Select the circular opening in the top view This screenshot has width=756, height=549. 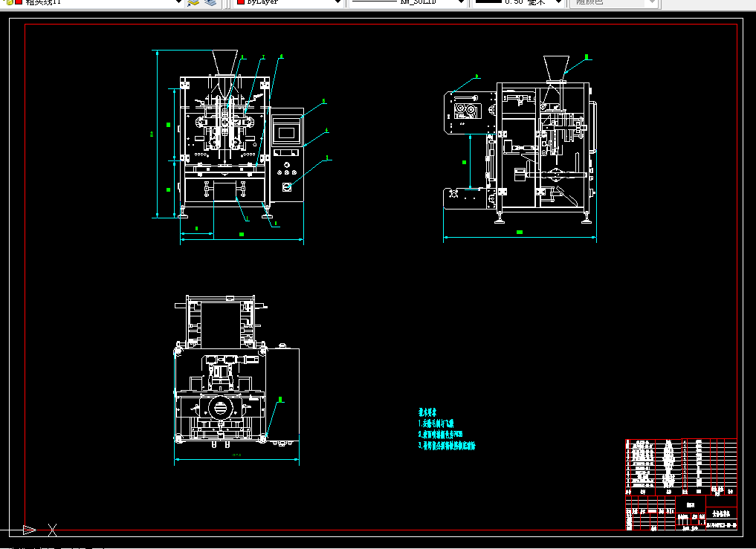(x=220, y=408)
